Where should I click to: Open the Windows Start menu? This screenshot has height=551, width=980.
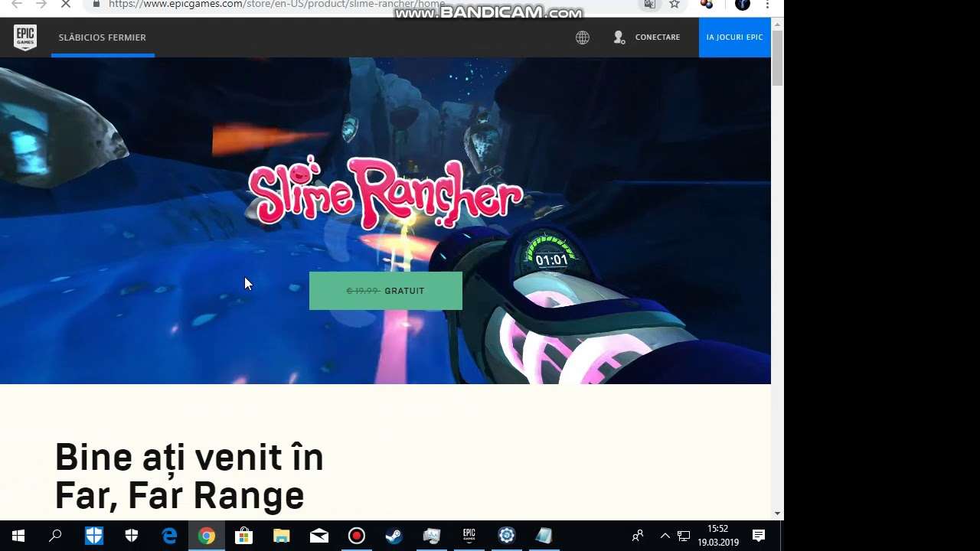click(18, 536)
